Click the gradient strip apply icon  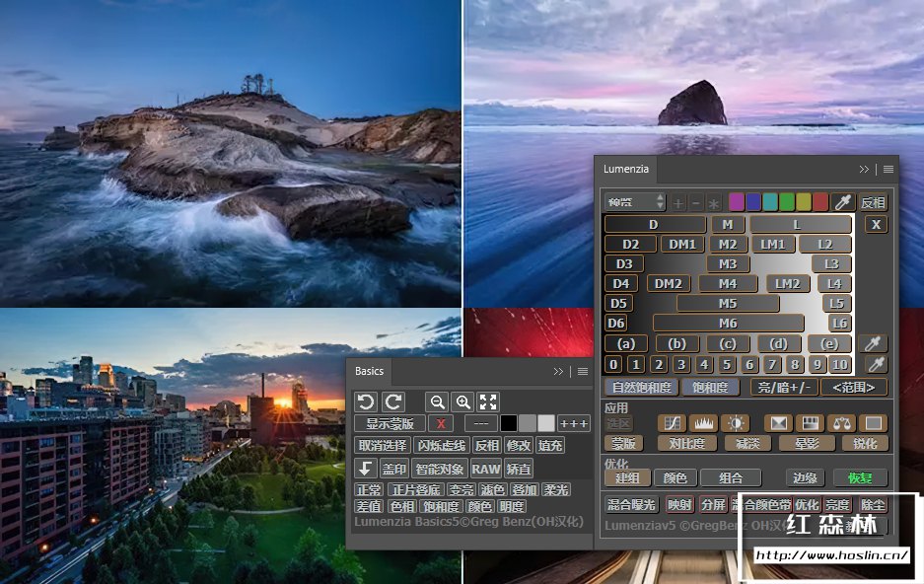811,423
